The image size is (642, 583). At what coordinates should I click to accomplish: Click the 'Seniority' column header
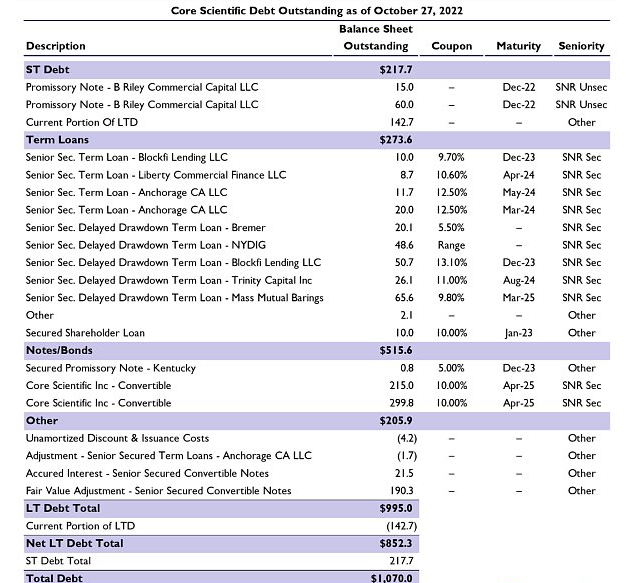click(581, 46)
